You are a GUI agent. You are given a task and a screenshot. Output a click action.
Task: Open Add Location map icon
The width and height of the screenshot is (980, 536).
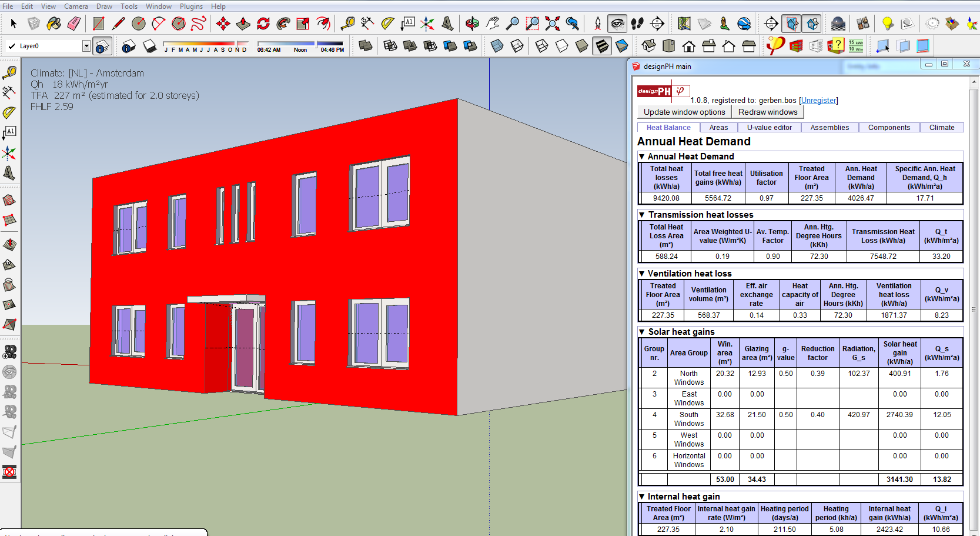click(684, 24)
